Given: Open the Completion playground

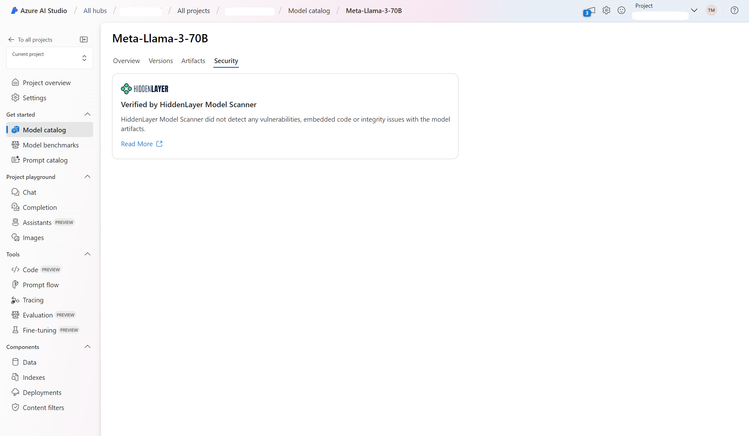Looking at the screenshot, I should click(40, 207).
